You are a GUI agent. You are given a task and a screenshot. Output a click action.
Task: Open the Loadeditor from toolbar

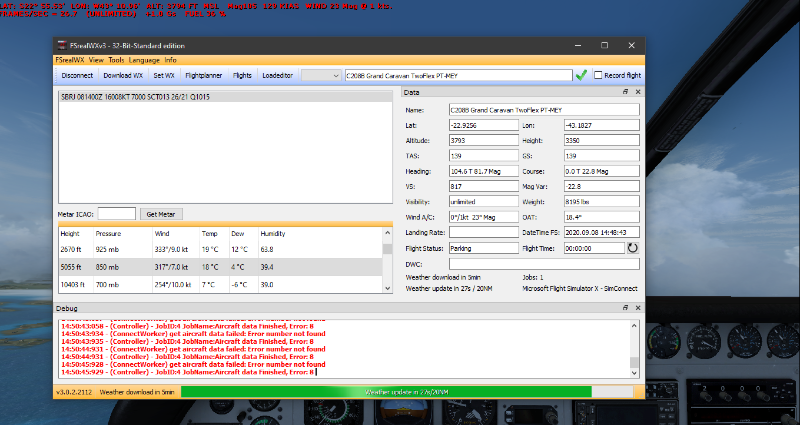click(278, 76)
